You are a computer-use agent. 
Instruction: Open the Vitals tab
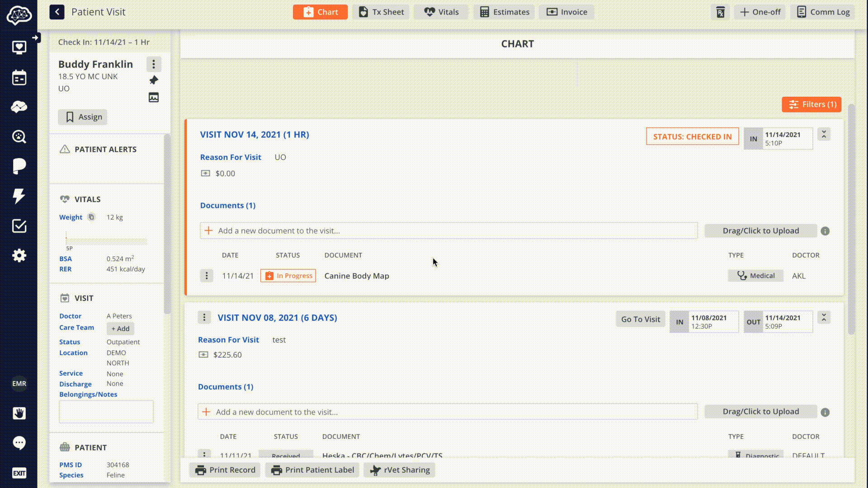click(x=441, y=12)
